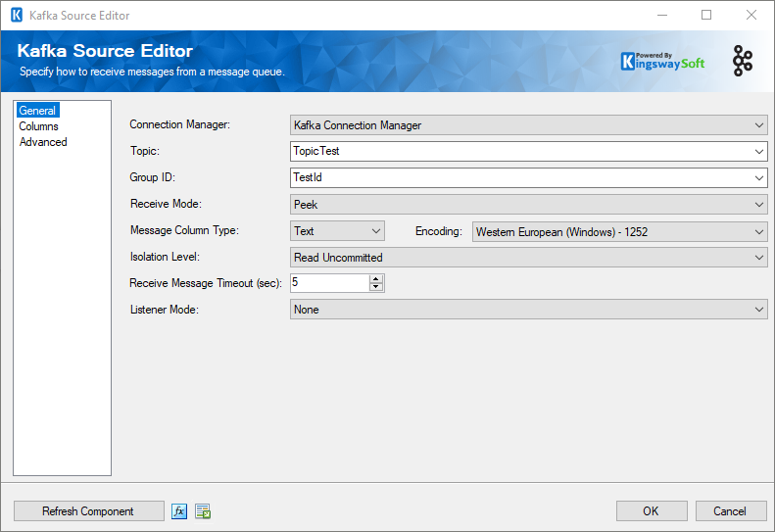Open the Message Column Type dropdown
This screenshot has height=532, width=775.
pyautogui.click(x=337, y=231)
